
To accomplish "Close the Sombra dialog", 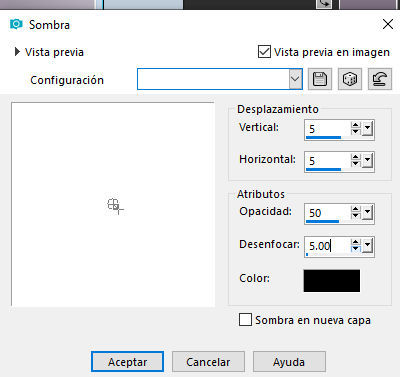I will [388, 24].
